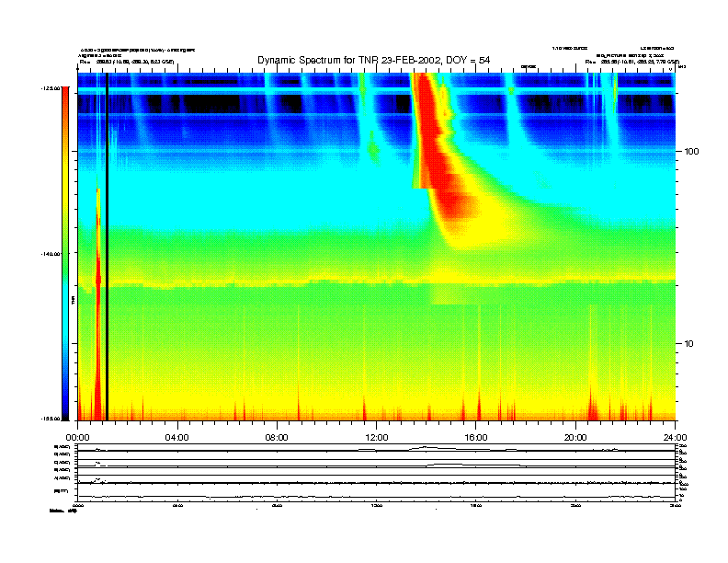This screenshot has height=563, width=728.
Task: Click the 100 frequency axis label
Action: coord(691,152)
